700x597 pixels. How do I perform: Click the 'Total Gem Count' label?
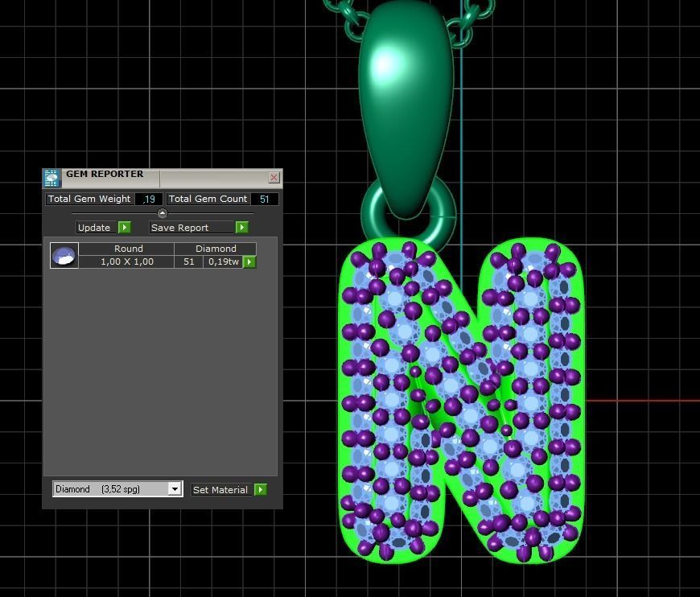[208, 200]
